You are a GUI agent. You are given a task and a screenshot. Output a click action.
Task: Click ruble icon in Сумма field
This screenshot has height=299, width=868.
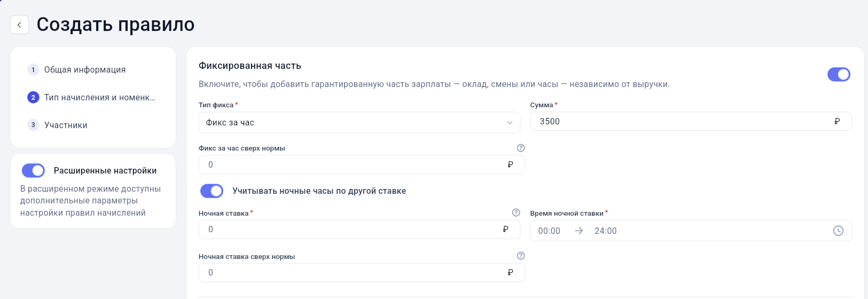click(837, 121)
